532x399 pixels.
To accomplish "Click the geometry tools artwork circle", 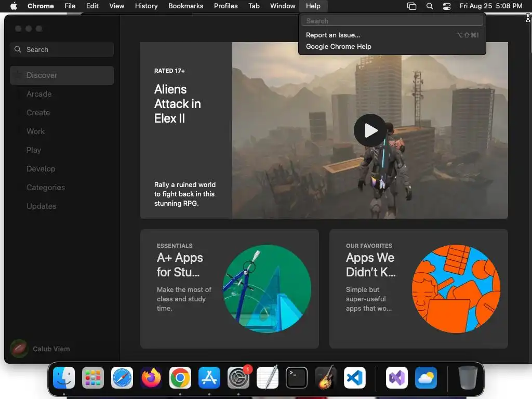I will [267, 289].
